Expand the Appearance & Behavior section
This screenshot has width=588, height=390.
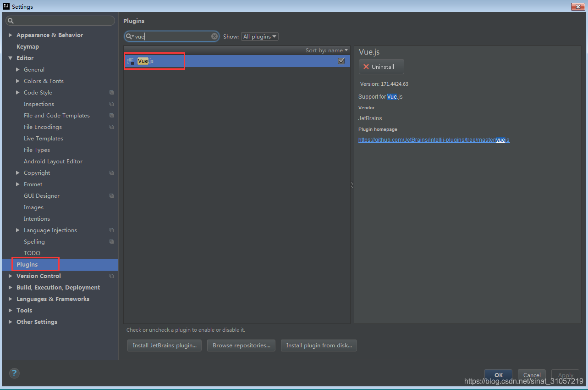click(11, 35)
